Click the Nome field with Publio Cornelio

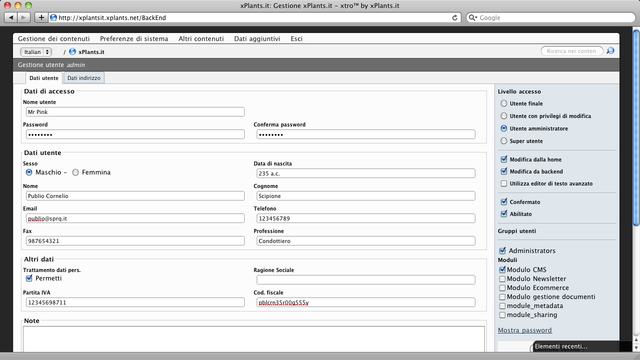135,196
